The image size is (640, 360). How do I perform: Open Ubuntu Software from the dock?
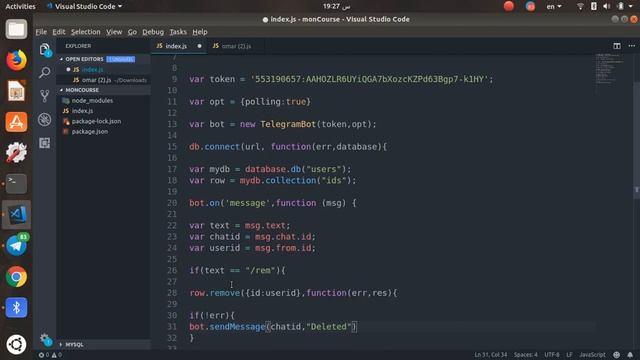click(16, 122)
